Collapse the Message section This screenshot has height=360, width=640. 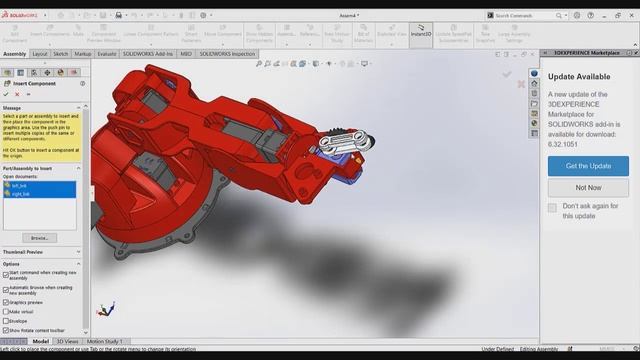pos(78,108)
